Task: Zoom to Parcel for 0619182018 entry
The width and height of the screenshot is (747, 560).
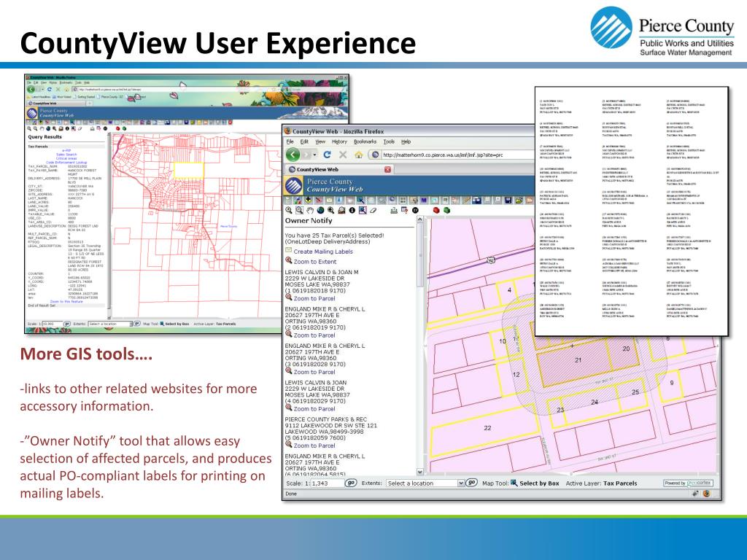Action: point(314,298)
